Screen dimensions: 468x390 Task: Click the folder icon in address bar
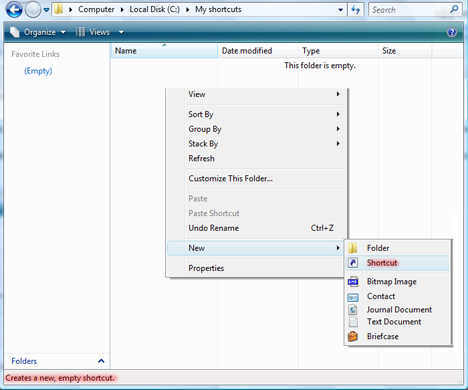[59, 9]
